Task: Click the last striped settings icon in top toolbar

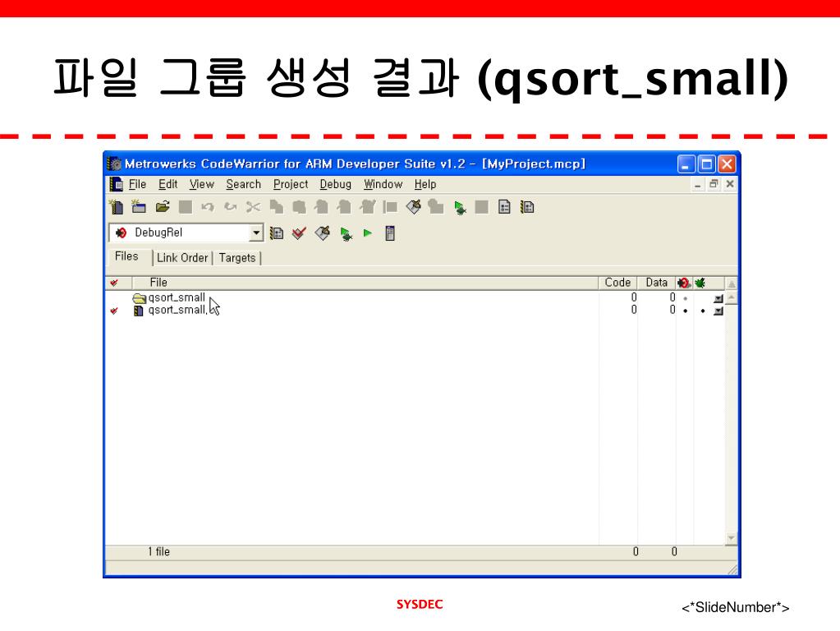Action: point(527,207)
